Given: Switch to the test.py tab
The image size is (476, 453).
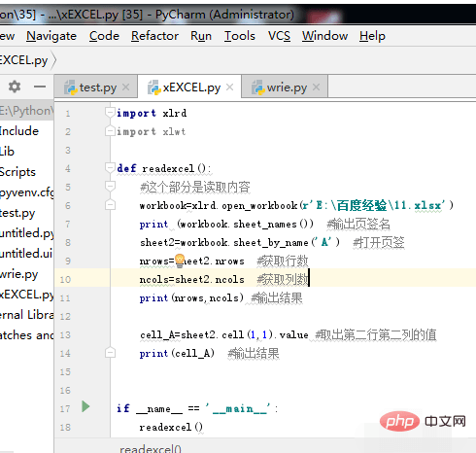Looking at the screenshot, I should point(98,87).
